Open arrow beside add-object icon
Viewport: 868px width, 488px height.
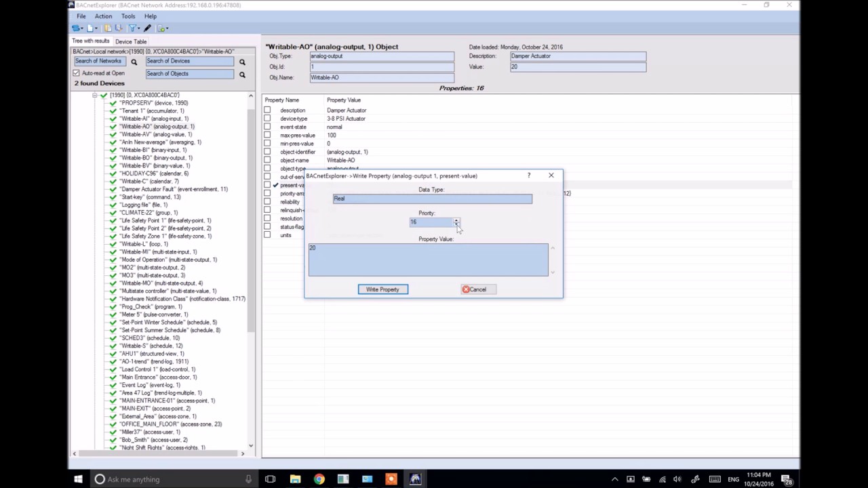167,28
